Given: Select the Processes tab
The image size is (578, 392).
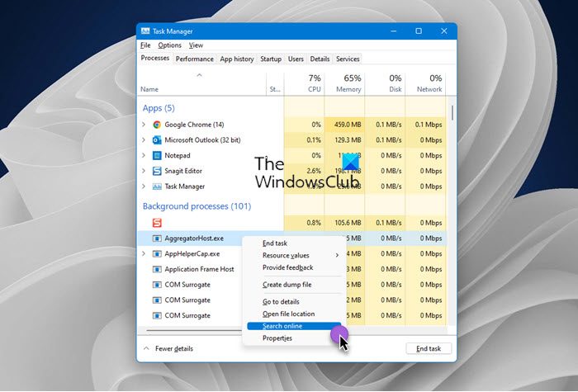Looking at the screenshot, I should coord(155,59).
